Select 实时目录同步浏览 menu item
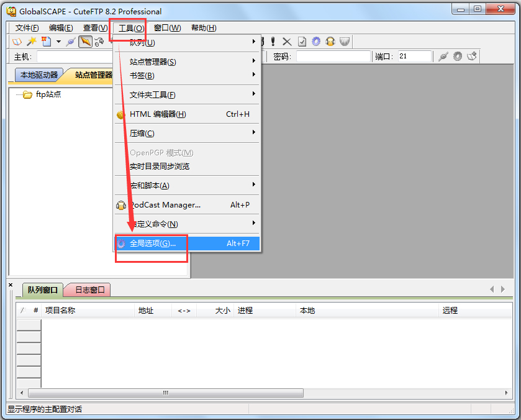This screenshot has width=521, height=420. coord(187,167)
